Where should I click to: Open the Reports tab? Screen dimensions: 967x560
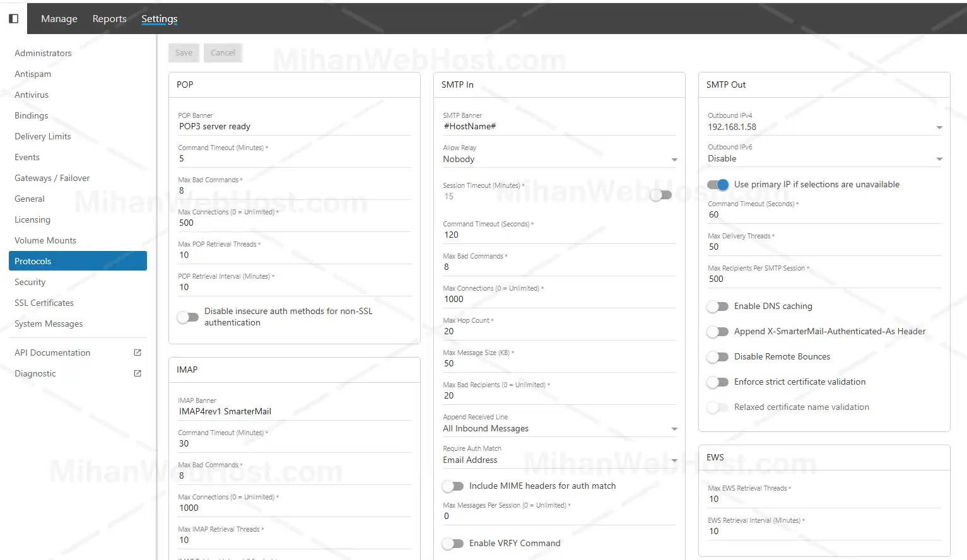point(109,19)
